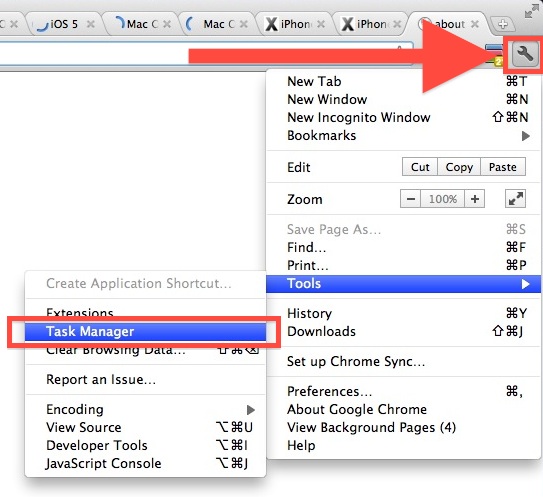The height and width of the screenshot is (497, 543).
Task: Close the about tab
Action: 475,24
